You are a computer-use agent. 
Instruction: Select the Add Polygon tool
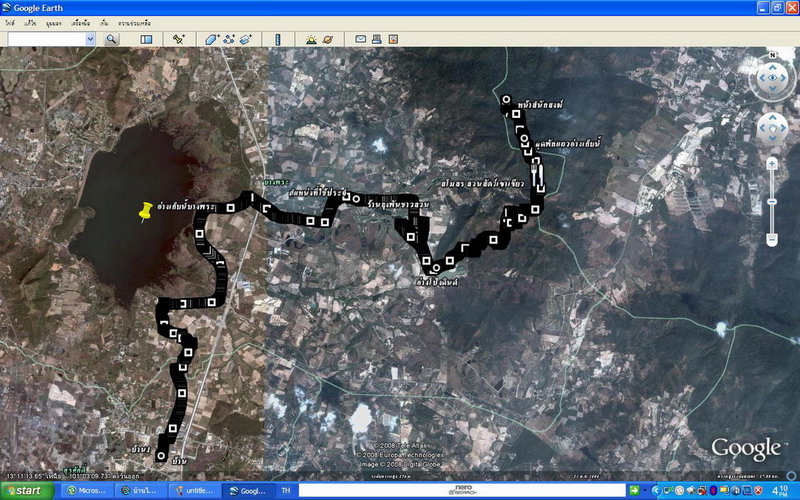(211, 39)
